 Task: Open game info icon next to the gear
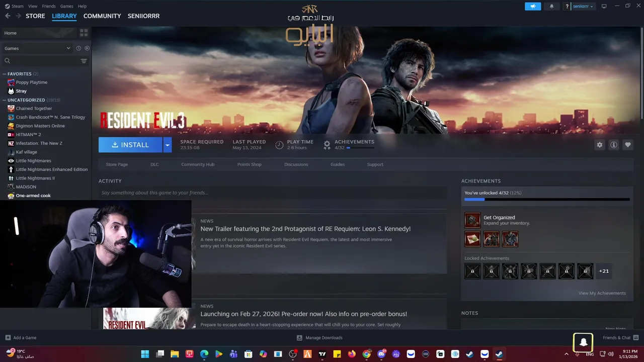point(613,145)
